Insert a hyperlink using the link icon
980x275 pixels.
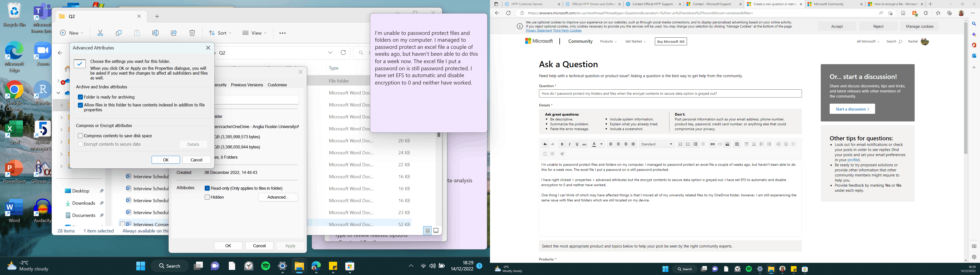coord(713,144)
